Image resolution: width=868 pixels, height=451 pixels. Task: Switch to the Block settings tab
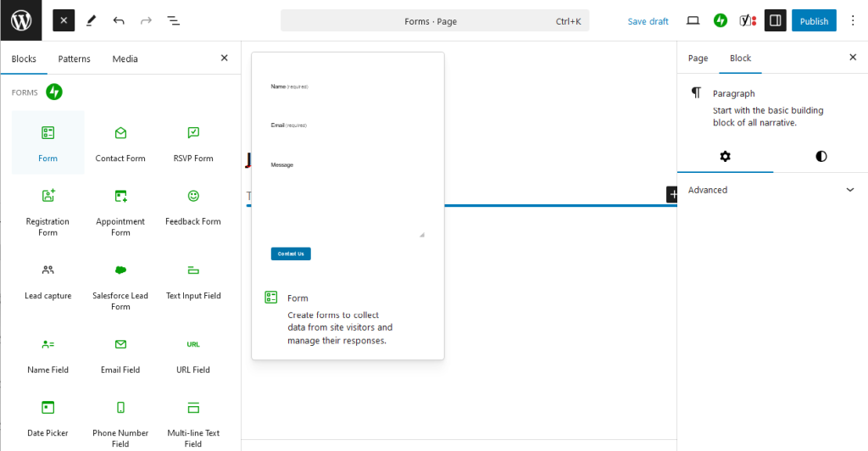click(x=740, y=58)
